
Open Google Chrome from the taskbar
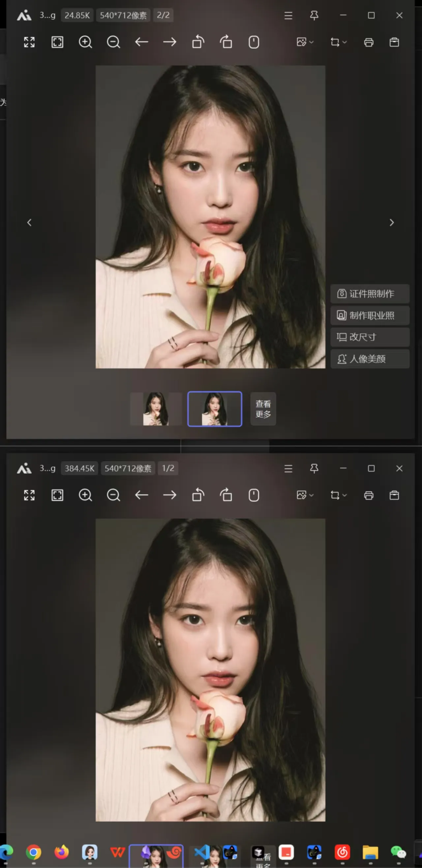[33, 853]
